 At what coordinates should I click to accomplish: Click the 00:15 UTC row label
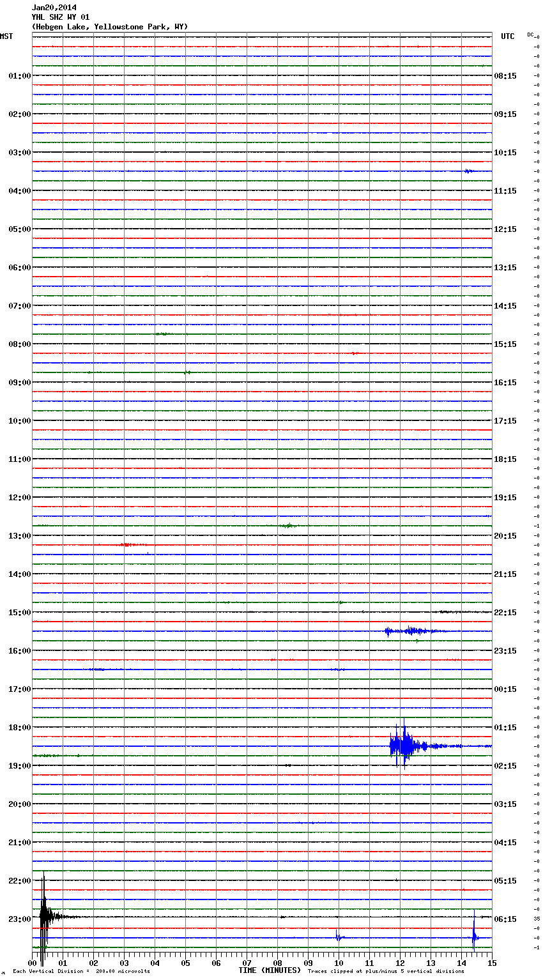point(505,689)
